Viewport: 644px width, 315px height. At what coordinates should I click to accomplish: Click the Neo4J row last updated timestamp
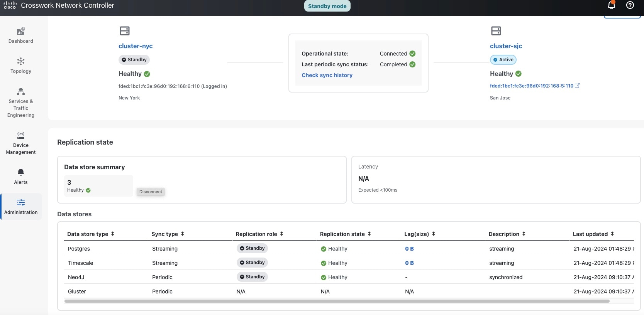[603, 277]
